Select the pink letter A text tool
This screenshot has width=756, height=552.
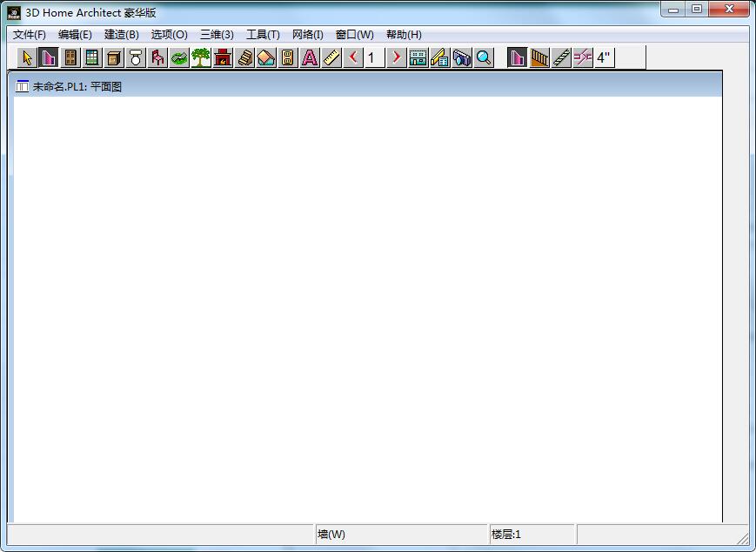pyautogui.click(x=310, y=57)
